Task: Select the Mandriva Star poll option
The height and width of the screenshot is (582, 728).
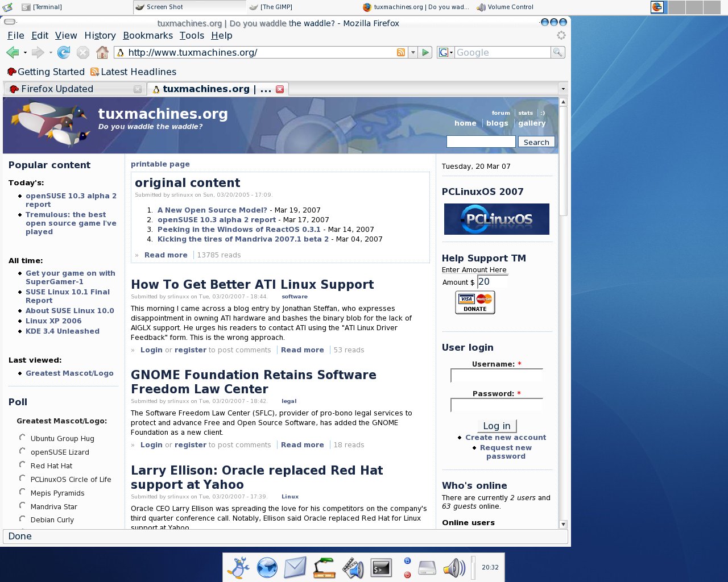Action: (x=22, y=506)
